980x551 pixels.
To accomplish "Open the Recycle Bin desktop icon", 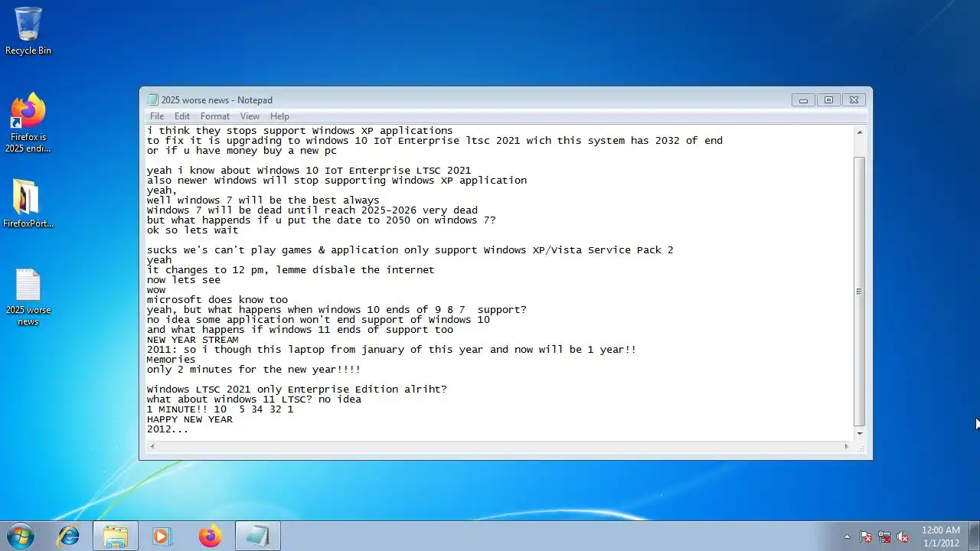I will 28,31.
